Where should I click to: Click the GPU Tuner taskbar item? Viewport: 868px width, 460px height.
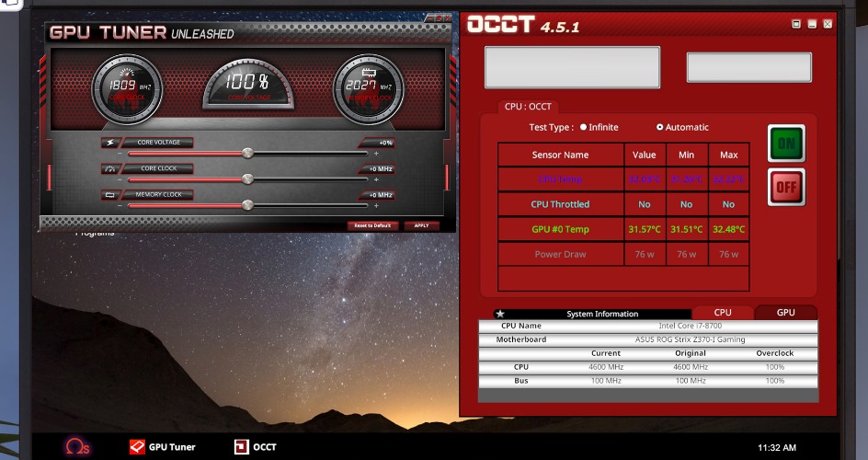coord(162,447)
